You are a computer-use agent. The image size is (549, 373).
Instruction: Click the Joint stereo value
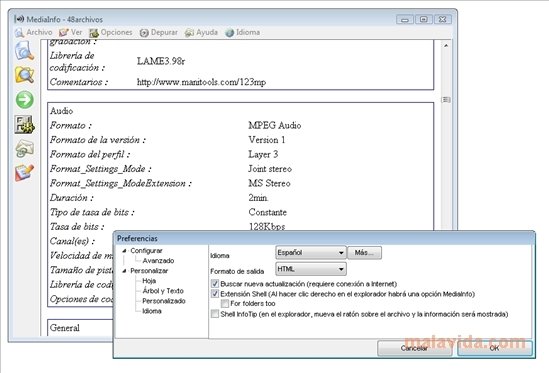click(x=270, y=168)
